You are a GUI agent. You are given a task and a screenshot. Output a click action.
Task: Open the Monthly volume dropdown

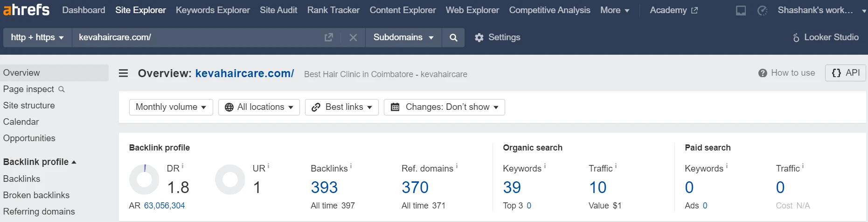click(171, 107)
